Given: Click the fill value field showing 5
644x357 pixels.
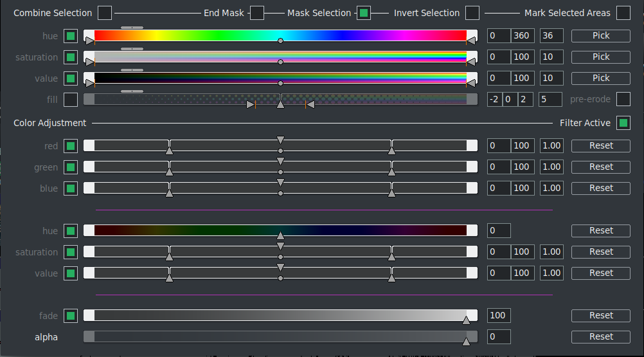Looking at the screenshot, I should click(551, 100).
